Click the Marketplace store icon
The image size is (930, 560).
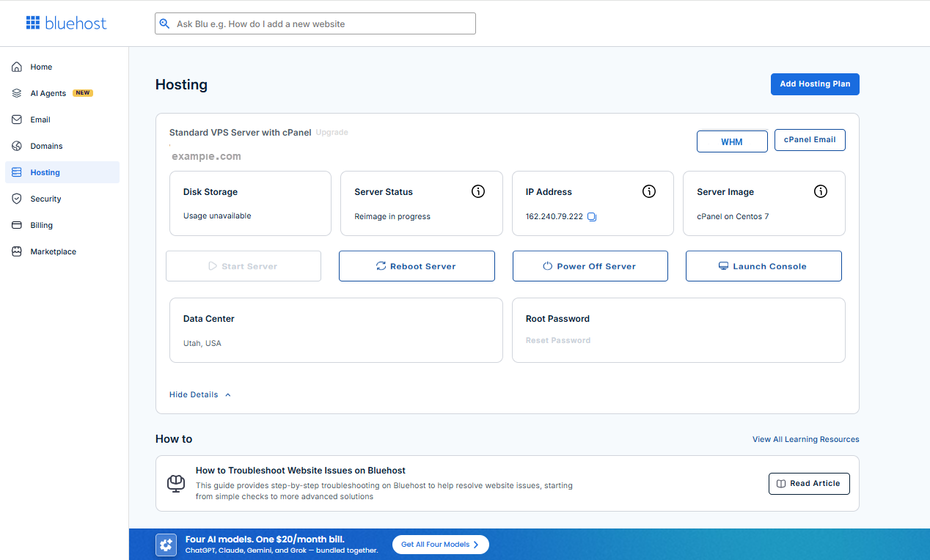[17, 251]
